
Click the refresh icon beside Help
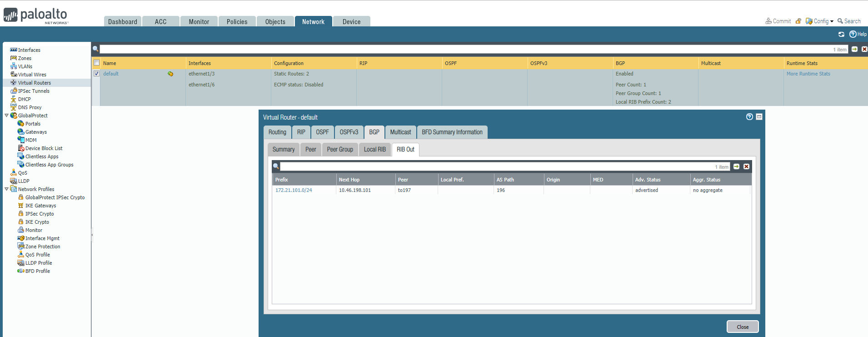pos(841,34)
